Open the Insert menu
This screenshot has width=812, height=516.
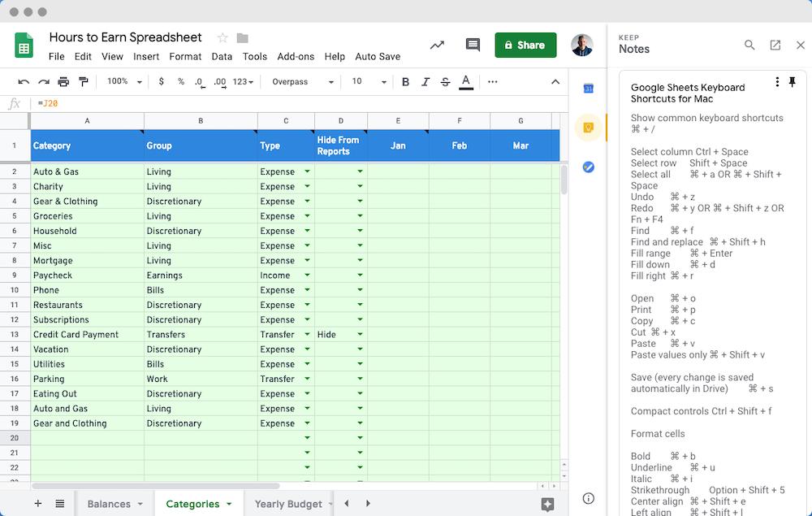(146, 56)
